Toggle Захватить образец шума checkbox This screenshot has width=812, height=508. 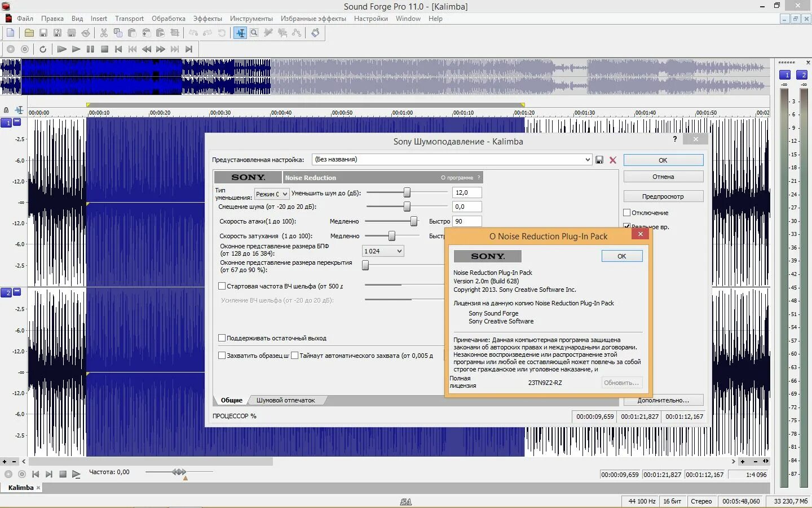[222, 356]
